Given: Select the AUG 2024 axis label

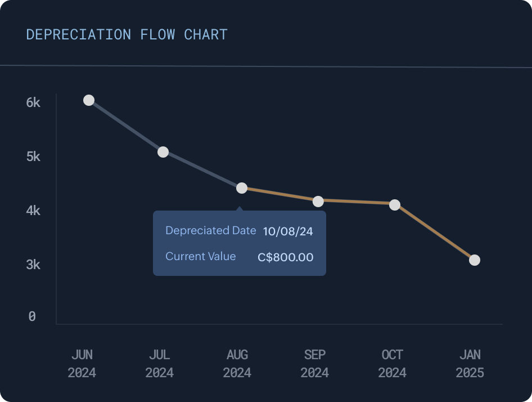Looking at the screenshot, I should pyautogui.click(x=237, y=364).
